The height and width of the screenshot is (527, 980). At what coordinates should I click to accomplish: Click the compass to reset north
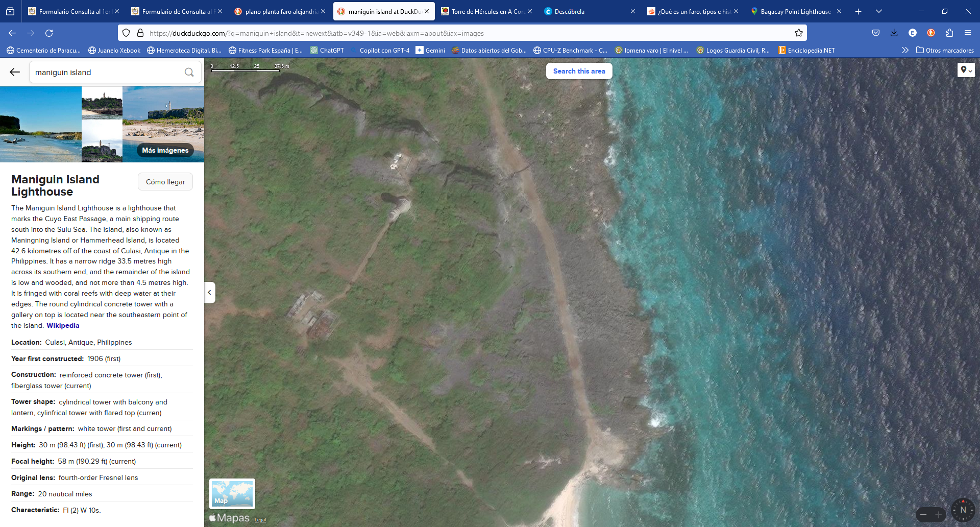point(963,510)
